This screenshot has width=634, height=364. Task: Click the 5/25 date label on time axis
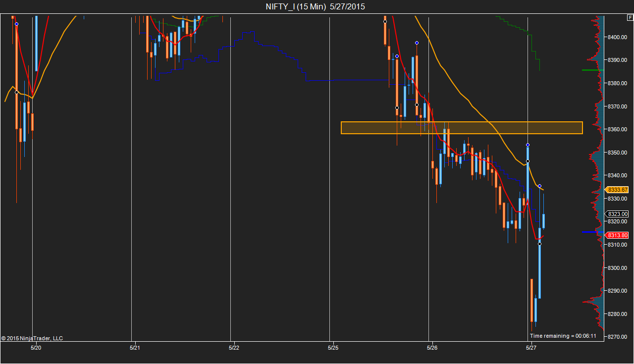coord(333,348)
